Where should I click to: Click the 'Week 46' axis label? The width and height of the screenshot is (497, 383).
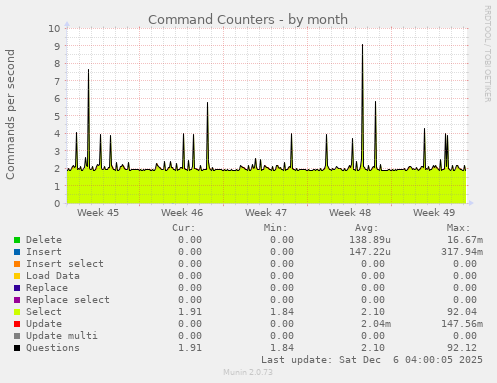[182, 213]
